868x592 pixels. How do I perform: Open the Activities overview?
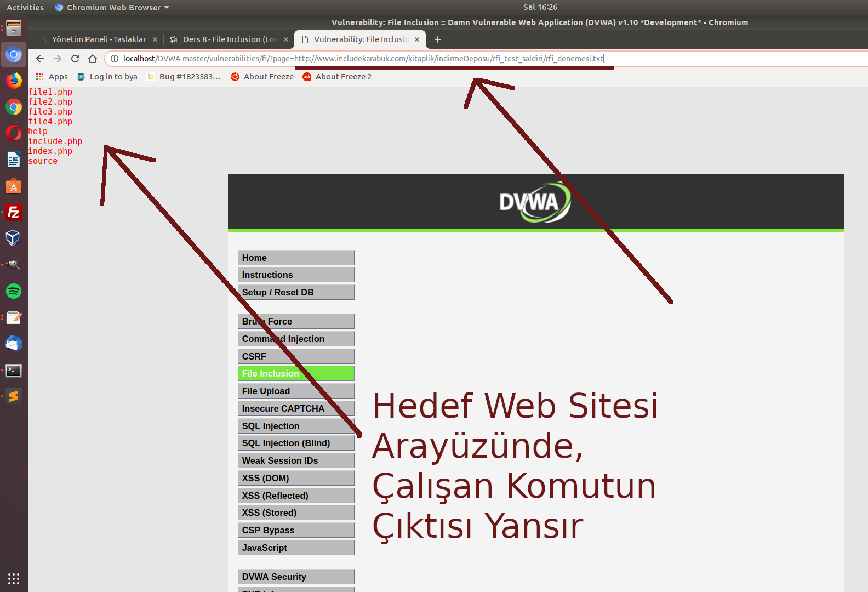(25, 7)
